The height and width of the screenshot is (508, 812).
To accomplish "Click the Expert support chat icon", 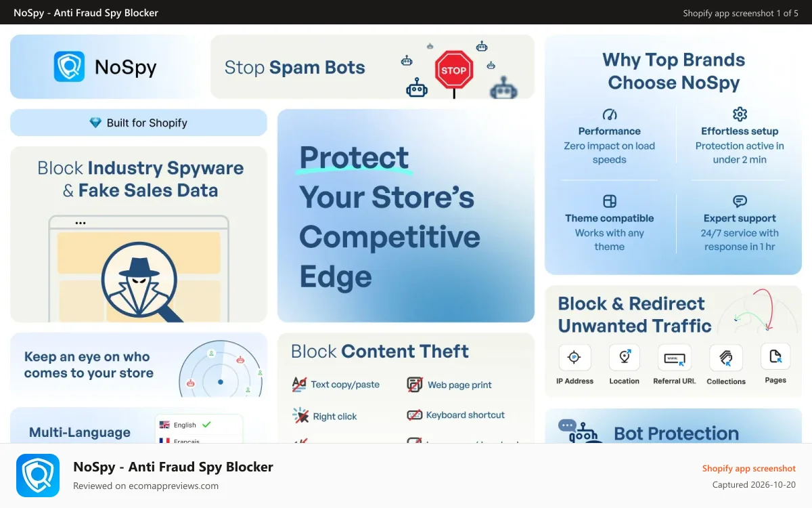I will pos(740,202).
